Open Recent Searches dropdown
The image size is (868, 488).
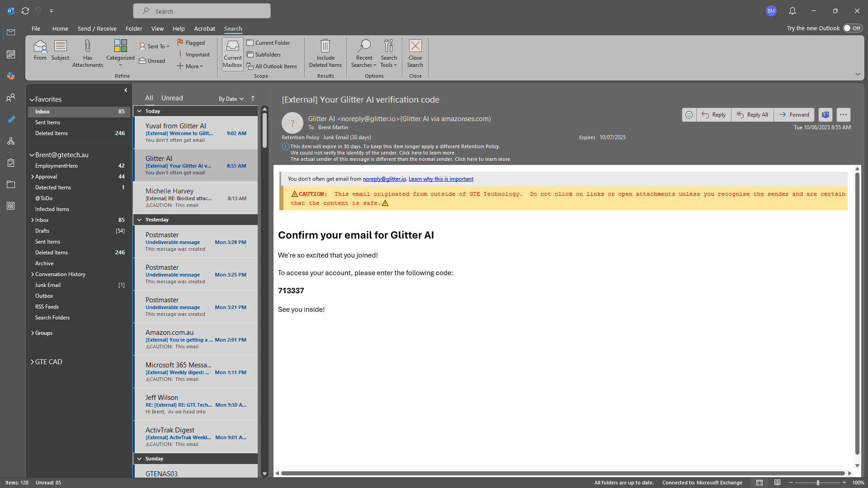tap(364, 53)
